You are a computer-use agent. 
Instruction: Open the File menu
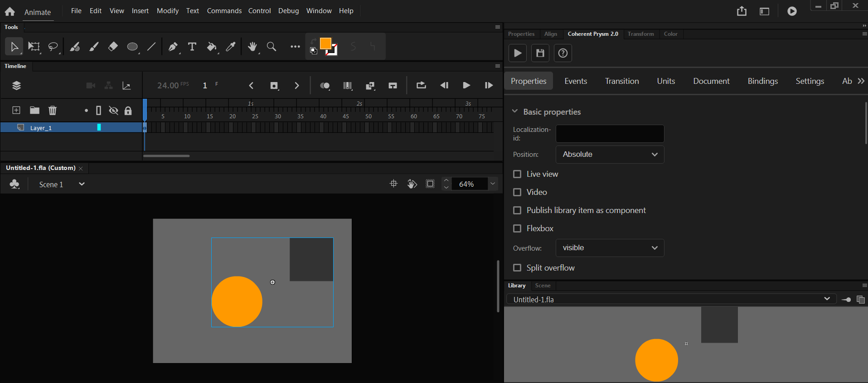(76, 10)
